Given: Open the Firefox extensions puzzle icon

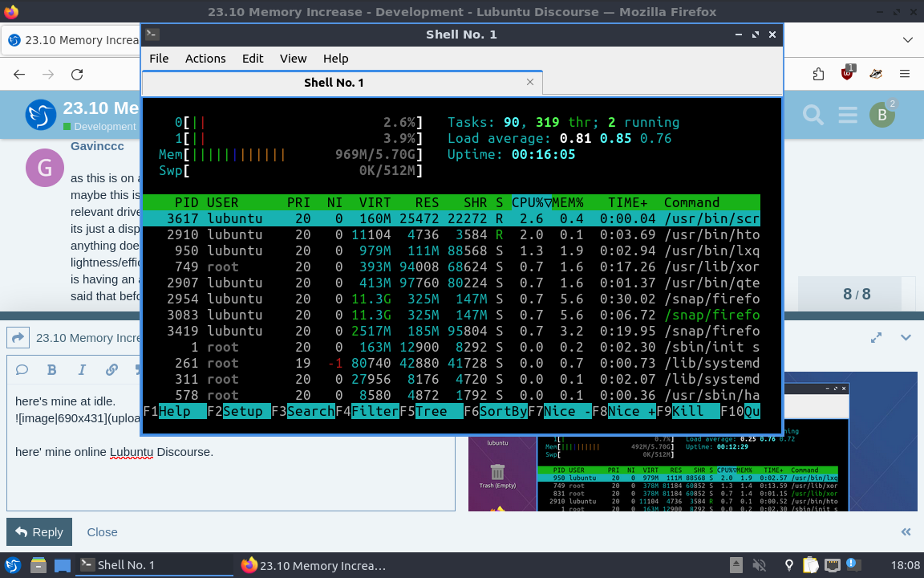Looking at the screenshot, I should [x=818, y=75].
